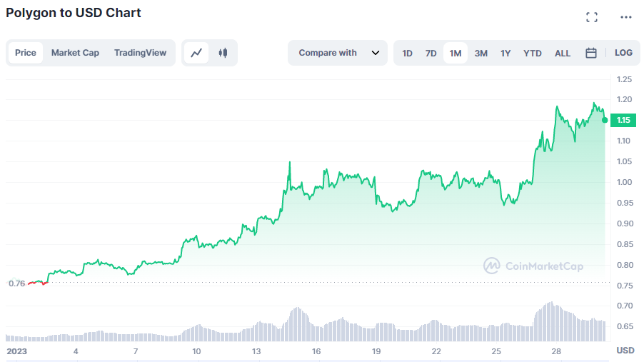
Task: Switch to the Market Cap tab
Action: (75, 53)
